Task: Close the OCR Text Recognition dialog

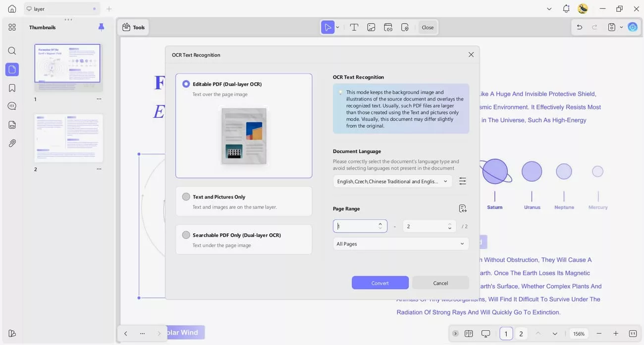Action: tap(471, 54)
